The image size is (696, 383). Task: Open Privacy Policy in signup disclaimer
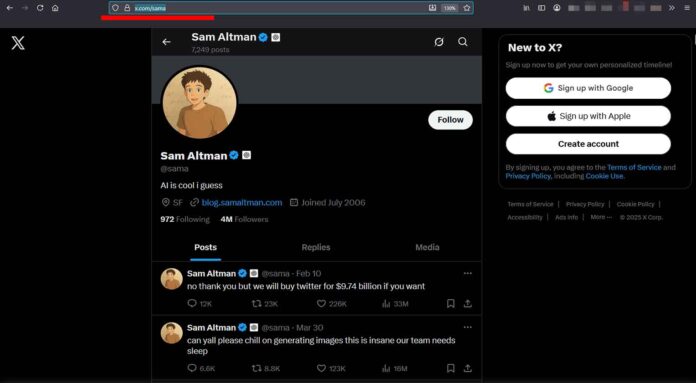pos(528,176)
